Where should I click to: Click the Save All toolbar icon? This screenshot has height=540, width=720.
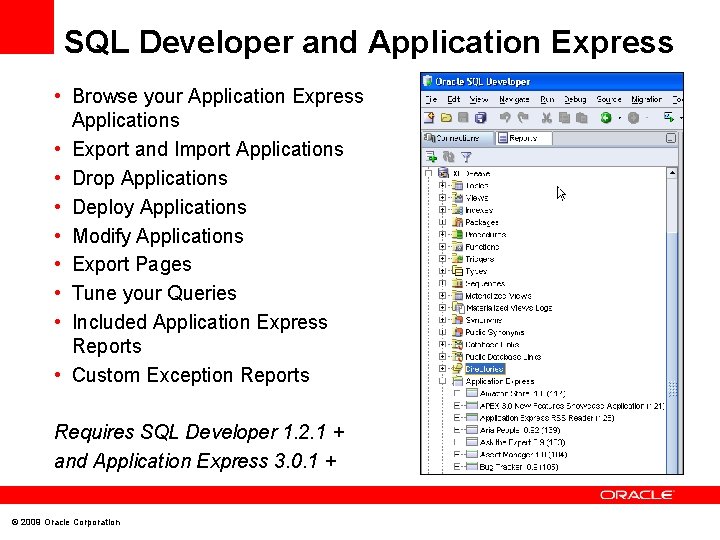click(x=480, y=118)
